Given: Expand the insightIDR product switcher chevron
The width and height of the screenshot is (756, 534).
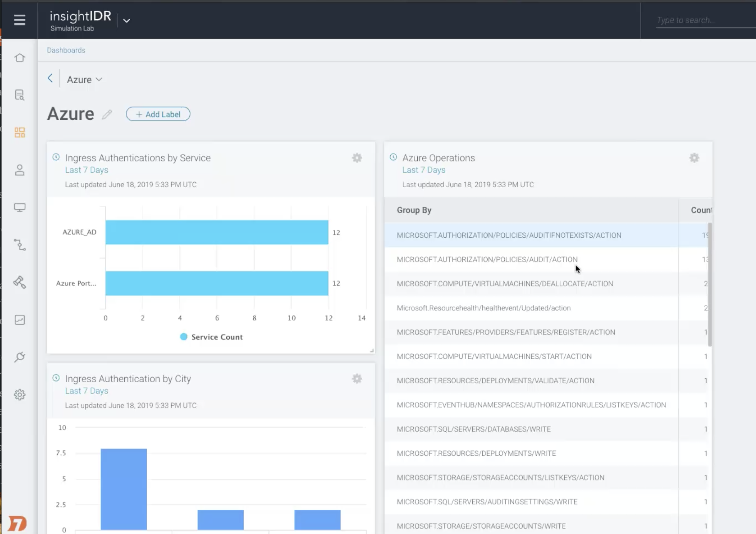Looking at the screenshot, I should point(127,20).
